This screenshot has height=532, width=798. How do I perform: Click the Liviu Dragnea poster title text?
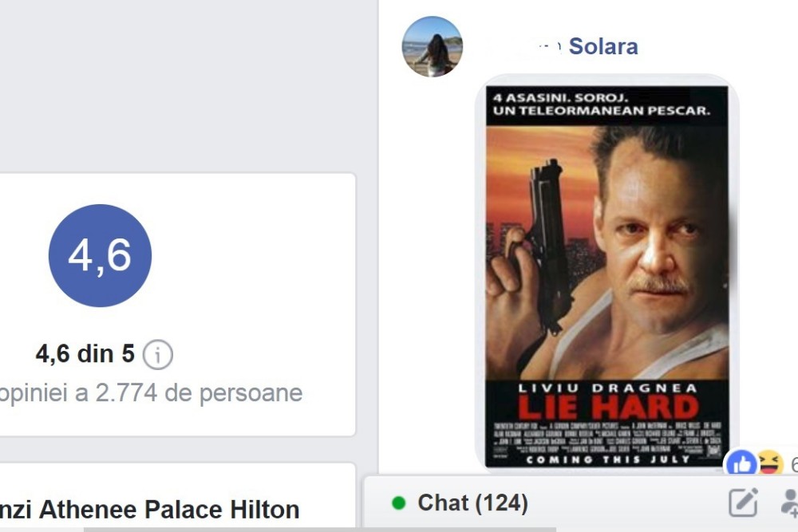click(607, 388)
